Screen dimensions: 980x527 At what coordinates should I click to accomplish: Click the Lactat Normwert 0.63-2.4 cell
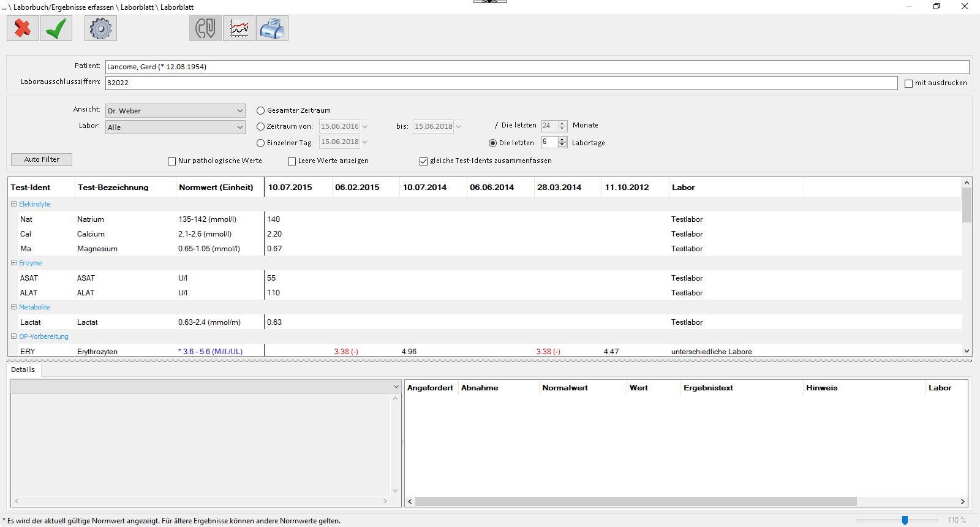[209, 322]
